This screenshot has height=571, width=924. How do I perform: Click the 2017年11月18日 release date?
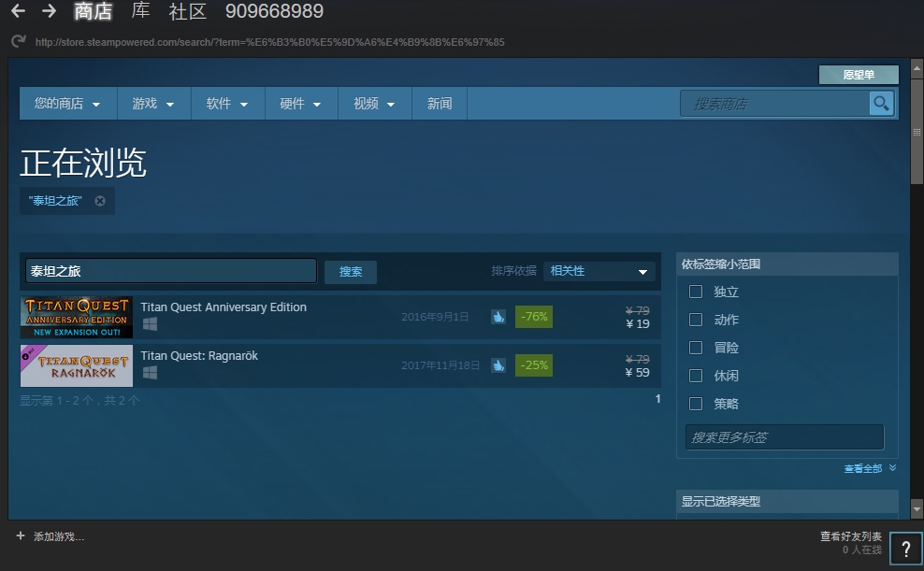(x=440, y=365)
